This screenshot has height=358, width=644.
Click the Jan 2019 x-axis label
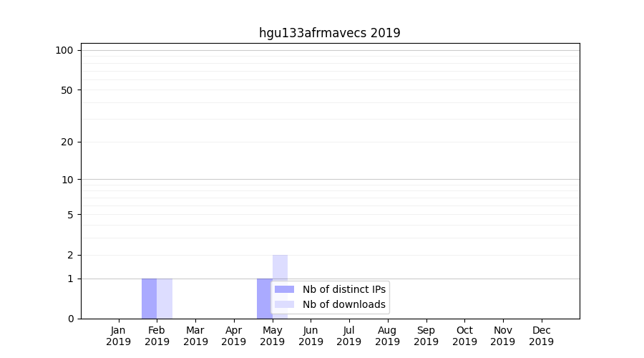(119, 336)
